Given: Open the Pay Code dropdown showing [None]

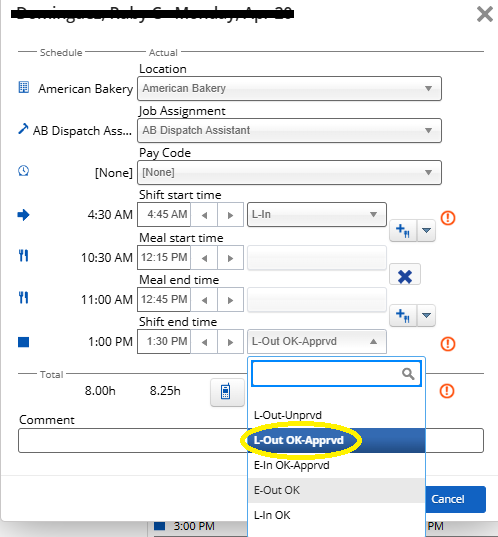Looking at the screenshot, I should click(289, 172).
